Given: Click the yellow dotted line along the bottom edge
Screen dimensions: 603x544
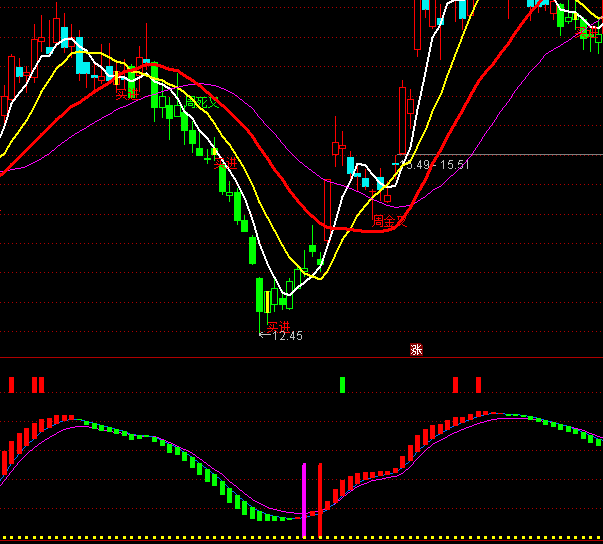Looking at the screenshot, I should 300,539.
